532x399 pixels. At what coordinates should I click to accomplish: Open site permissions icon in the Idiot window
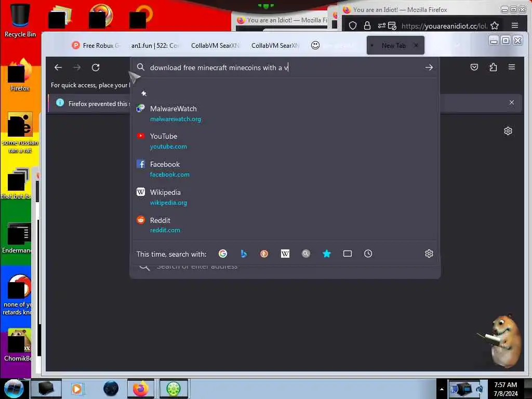pyautogui.click(x=382, y=26)
